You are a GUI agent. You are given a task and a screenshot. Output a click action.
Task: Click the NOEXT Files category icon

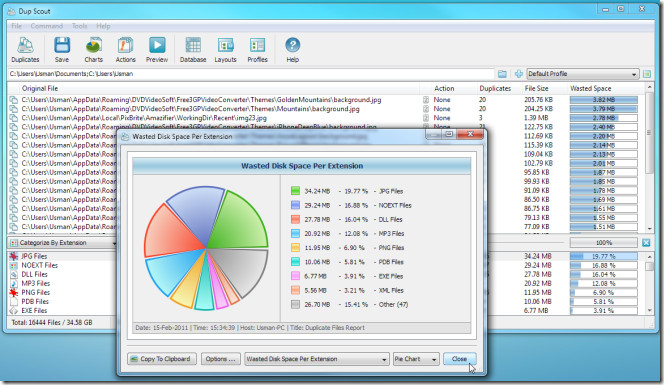(14, 266)
